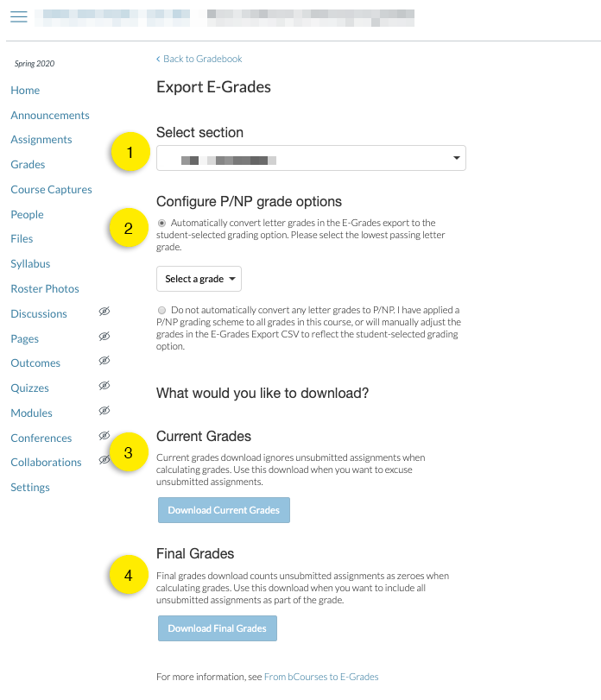Select do not automatically convert grades option
The image size is (601, 700).
point(161,310)
